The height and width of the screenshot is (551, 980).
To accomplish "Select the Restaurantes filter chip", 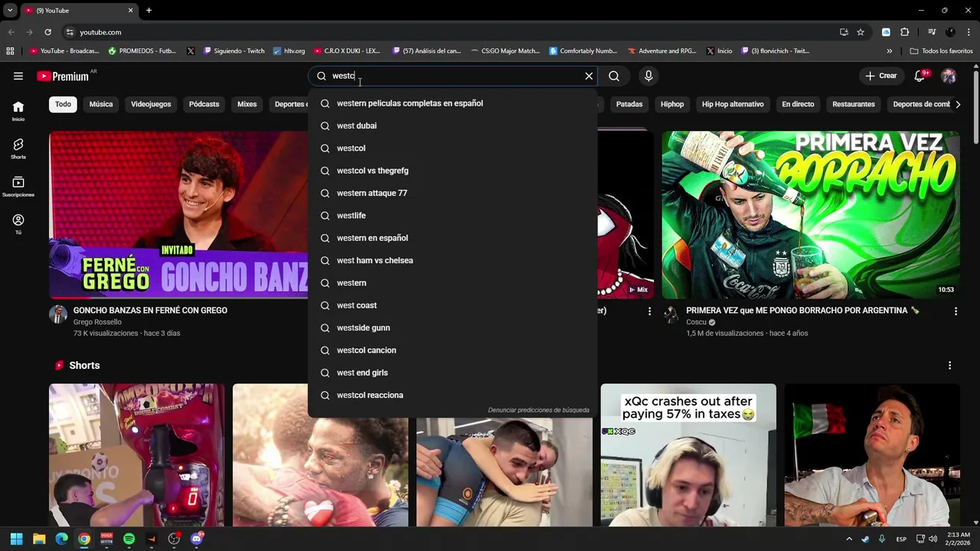I will coord(854,104).
